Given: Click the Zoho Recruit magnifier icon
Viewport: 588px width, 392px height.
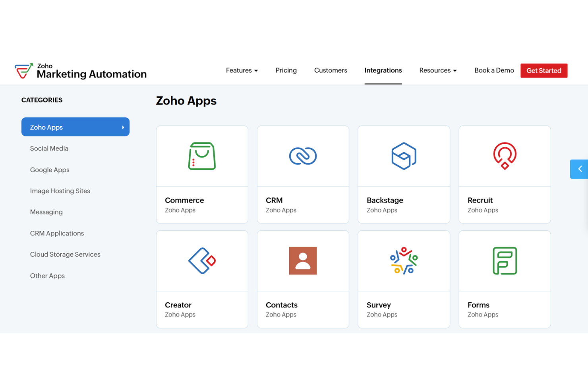Looking at the screenshot, I should pos(505,156).
